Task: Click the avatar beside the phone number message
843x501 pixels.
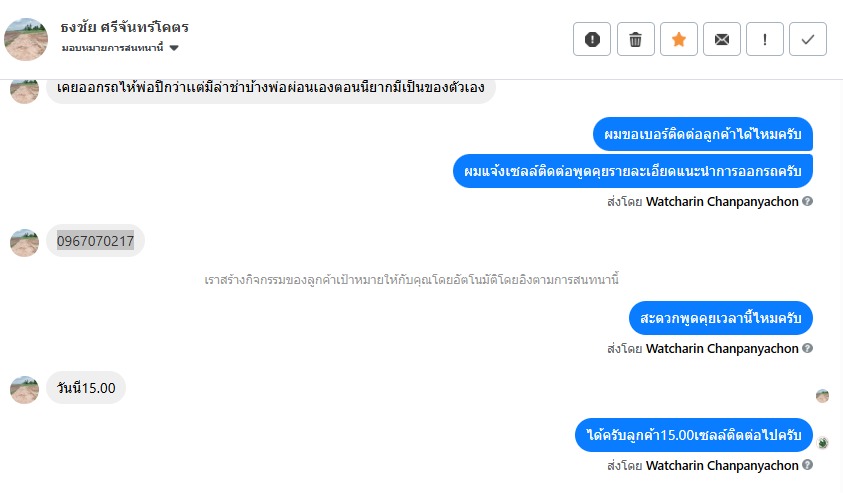Action: [x=24, y=242]
